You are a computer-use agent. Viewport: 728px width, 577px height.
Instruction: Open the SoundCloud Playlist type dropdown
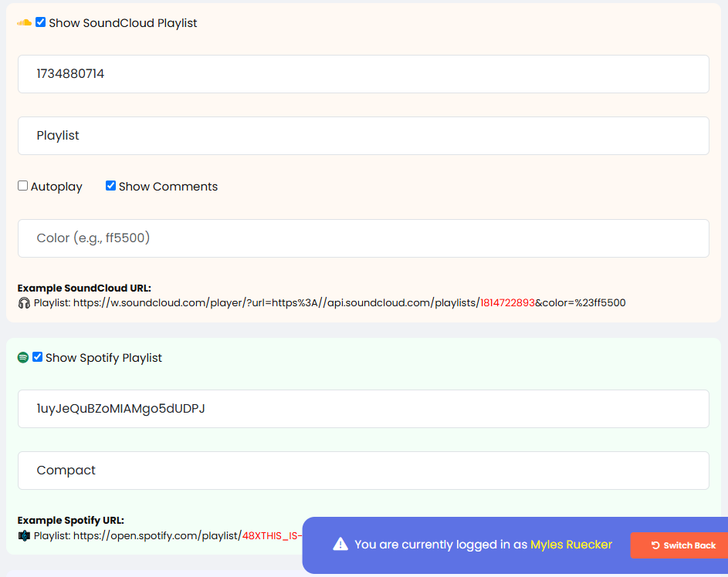[x=363, y=136]
